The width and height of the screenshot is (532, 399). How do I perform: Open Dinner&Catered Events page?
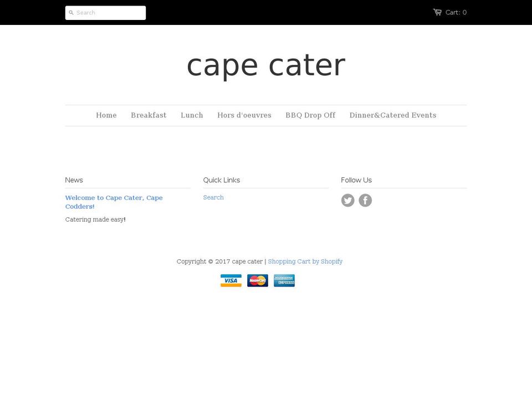tap(393, 115)
